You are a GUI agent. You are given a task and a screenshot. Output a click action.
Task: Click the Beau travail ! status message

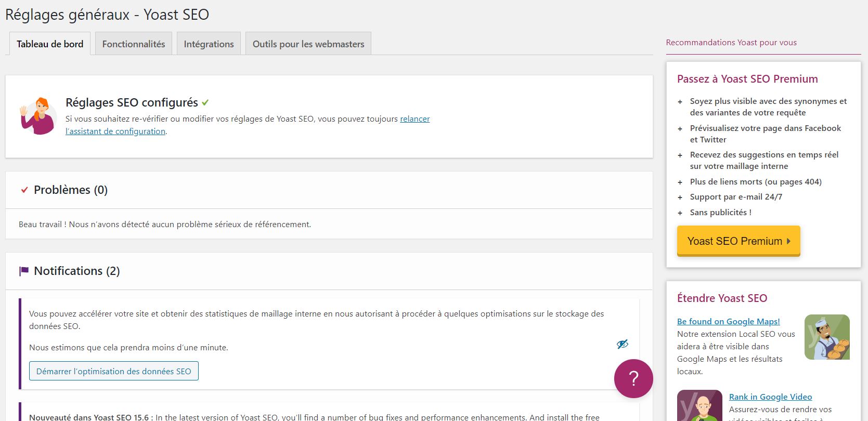(x=165, y=225)
